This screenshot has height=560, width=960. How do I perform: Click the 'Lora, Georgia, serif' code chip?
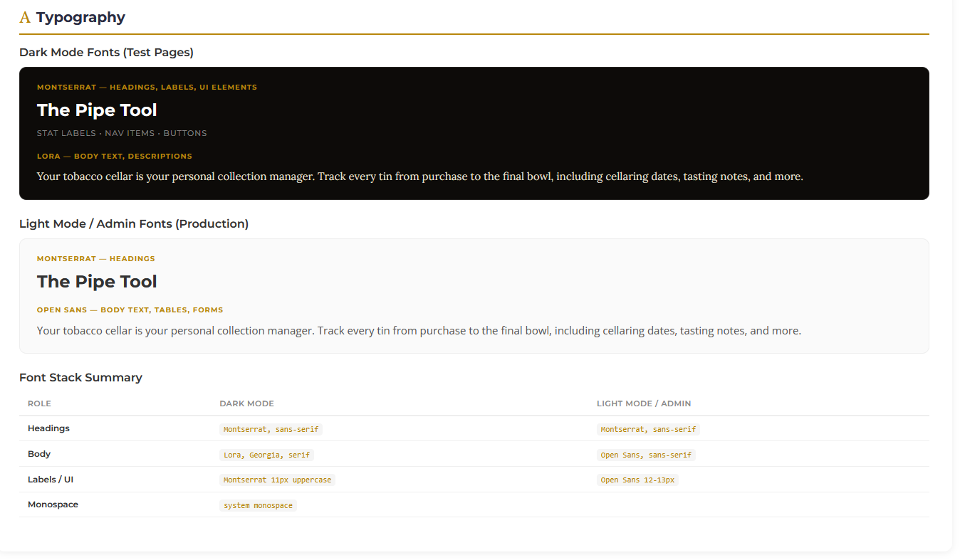[x=266, y=455]
